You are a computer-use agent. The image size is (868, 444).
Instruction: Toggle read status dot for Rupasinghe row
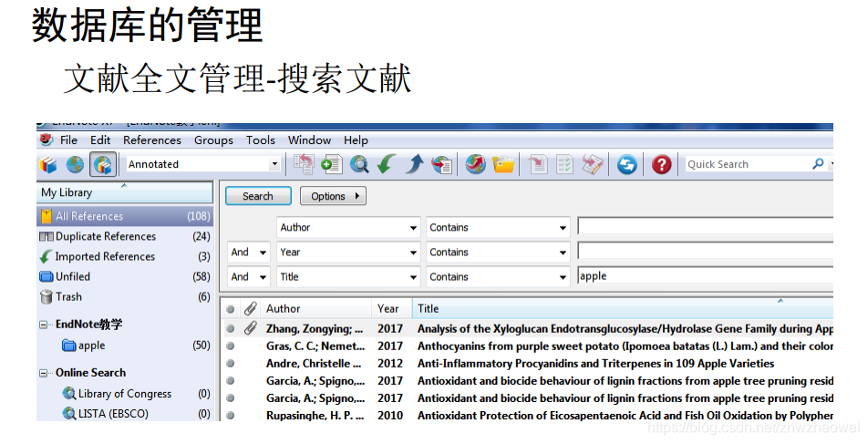click(231, 415)
